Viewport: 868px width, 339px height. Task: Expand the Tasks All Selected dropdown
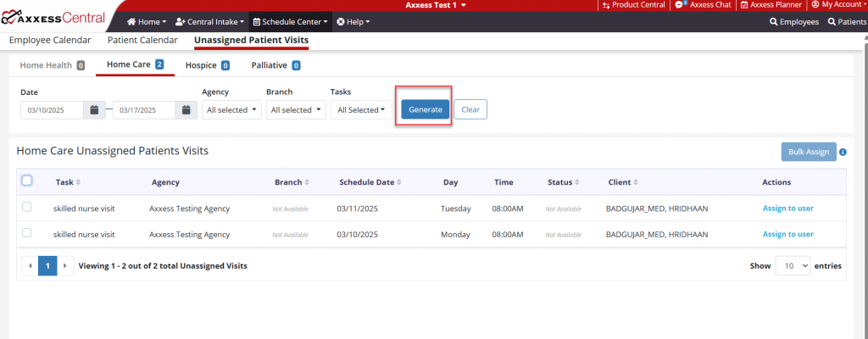pos(361,109)
